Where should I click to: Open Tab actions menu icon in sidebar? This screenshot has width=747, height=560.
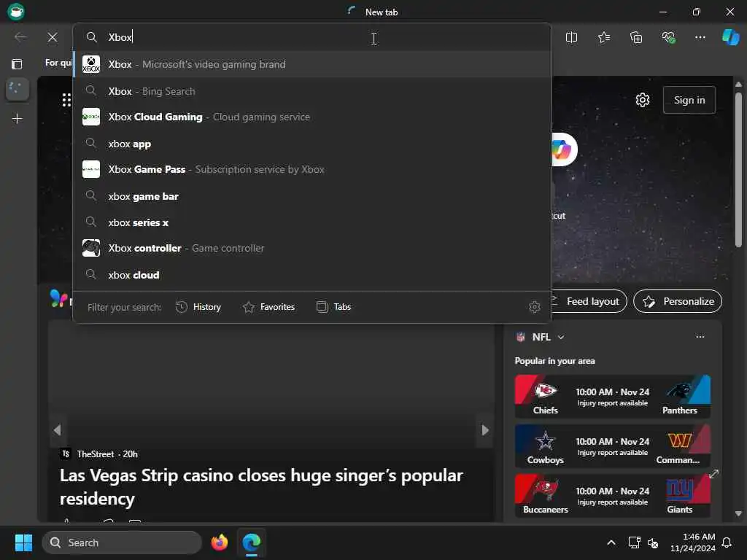(18, 64)
